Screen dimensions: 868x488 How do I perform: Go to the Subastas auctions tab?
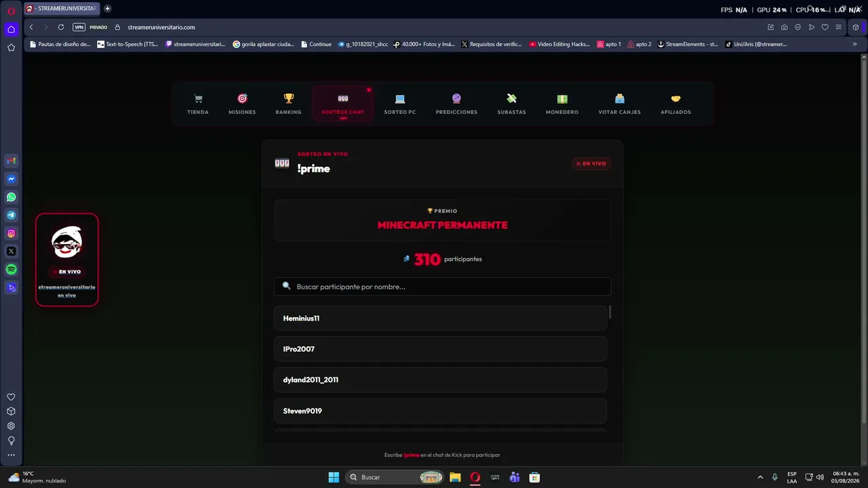coord(511,104)
